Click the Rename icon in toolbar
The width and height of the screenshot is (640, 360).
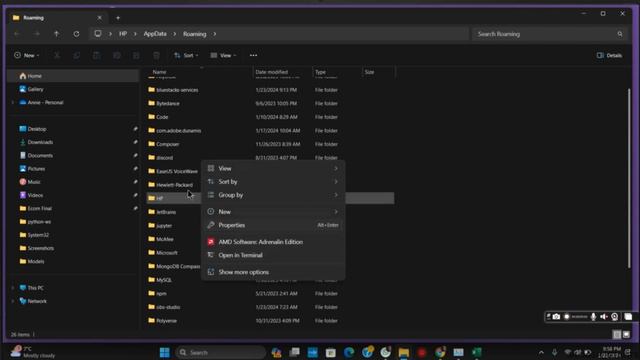tap(116, 55)
